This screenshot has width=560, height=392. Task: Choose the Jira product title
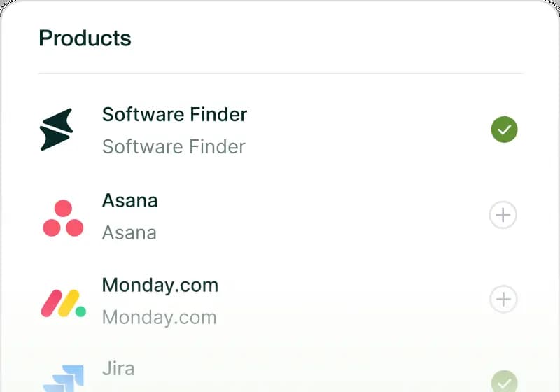pos(118,368)
